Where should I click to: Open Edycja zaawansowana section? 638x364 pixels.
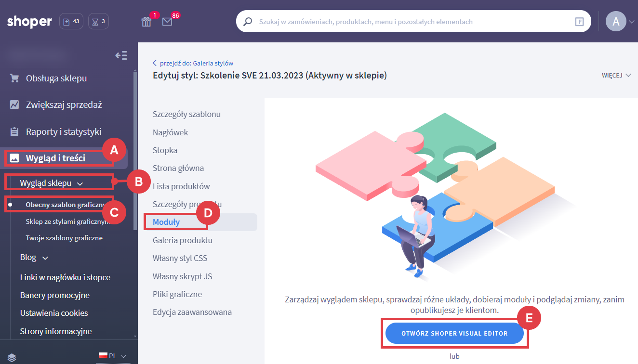192,312
